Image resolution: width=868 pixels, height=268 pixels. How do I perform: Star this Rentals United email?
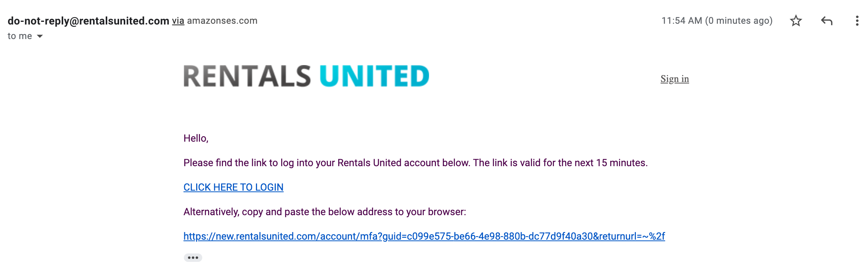[796, 21]
